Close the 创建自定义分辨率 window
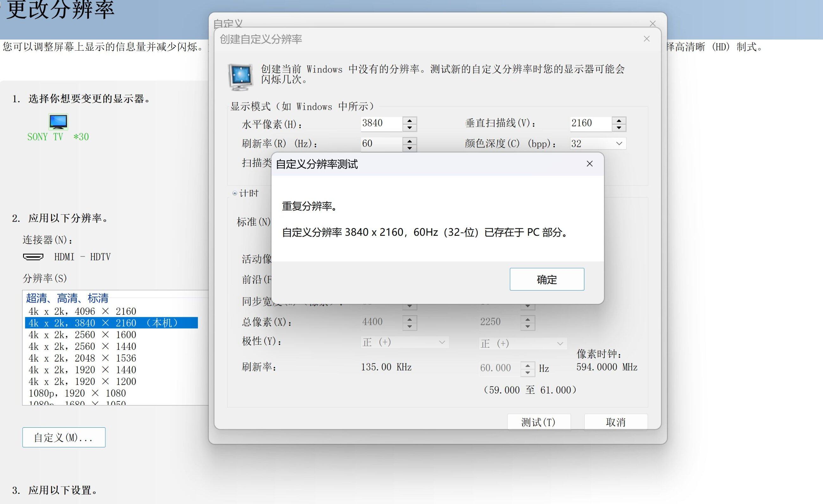The width and height of the screenshot is (823, 504). (647, 39)
